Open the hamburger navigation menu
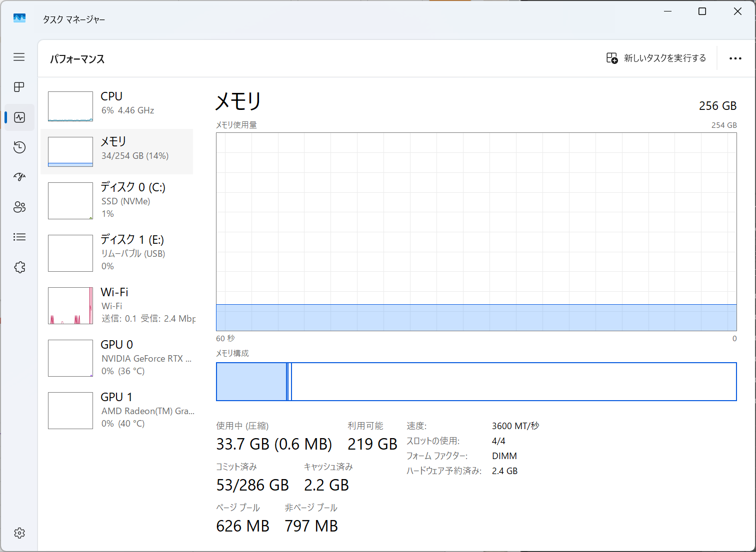This screenshot has height=552, width=756. coord(19,57)
